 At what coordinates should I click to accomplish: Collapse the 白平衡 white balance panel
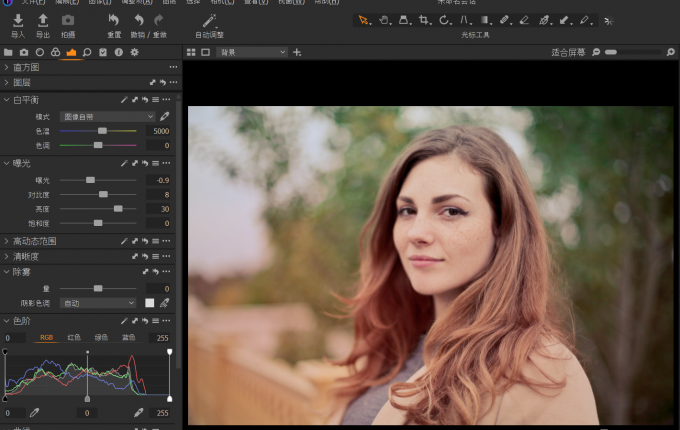click(6, 100)
